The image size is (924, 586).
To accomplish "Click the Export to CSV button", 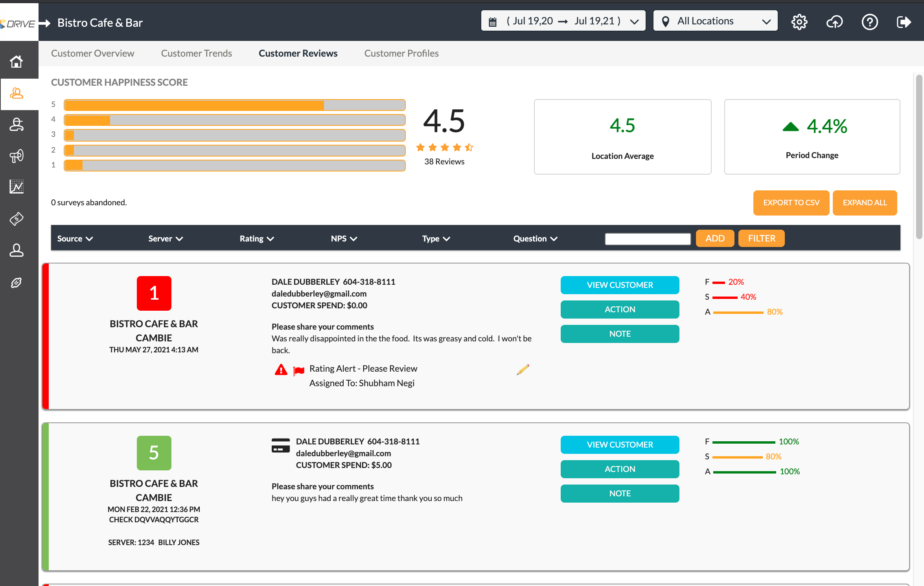I will pos(791,203).
